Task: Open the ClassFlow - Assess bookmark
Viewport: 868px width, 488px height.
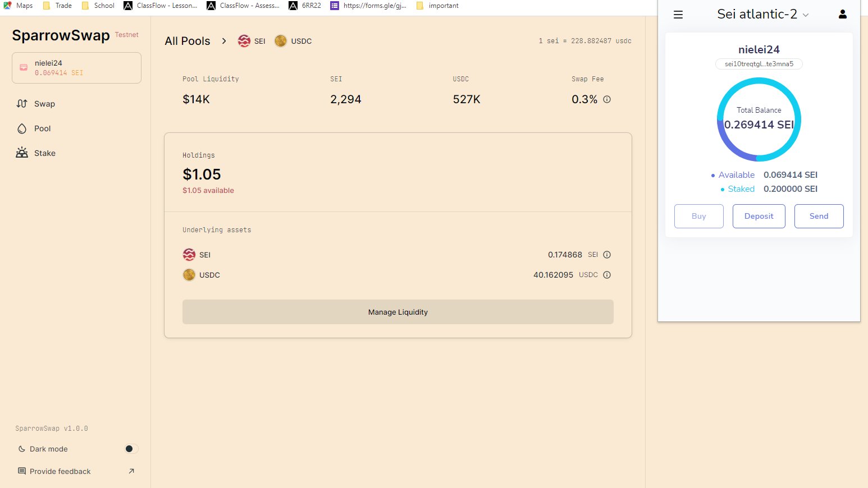Action: pyautogui.click(x=243, y=6)
